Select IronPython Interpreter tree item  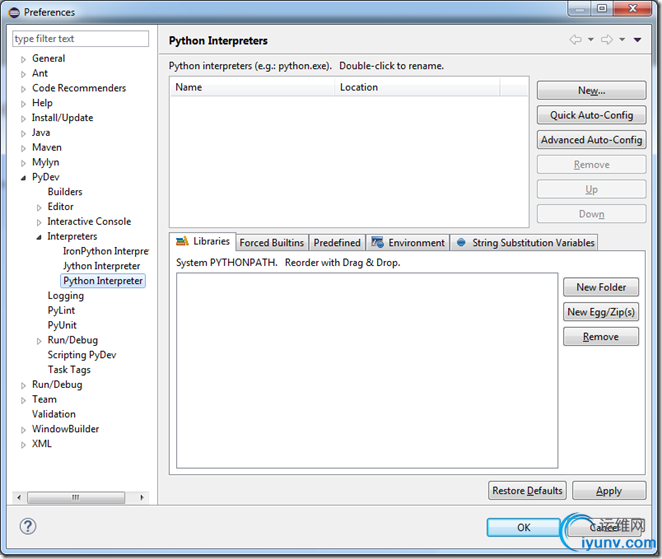(x=106, y=251)
